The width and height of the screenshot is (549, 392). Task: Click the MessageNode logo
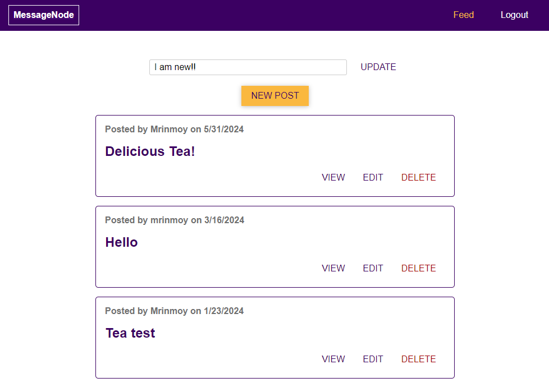click(x=44, y=15)
